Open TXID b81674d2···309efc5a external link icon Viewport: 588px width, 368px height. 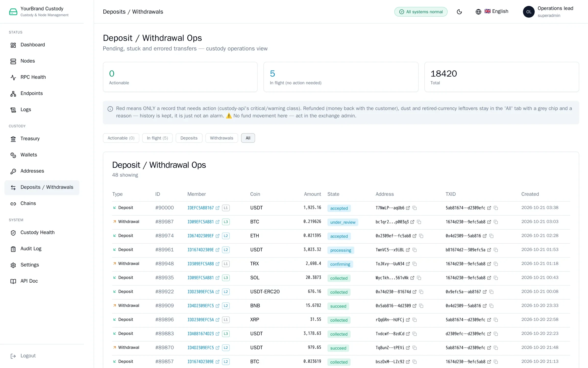pos(489,250)
